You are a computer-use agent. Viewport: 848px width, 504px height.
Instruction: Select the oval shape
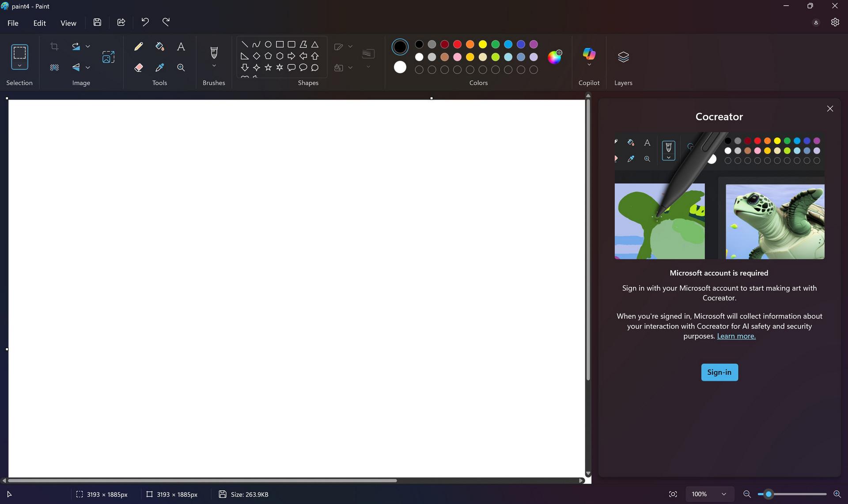(x=269, y=44)
